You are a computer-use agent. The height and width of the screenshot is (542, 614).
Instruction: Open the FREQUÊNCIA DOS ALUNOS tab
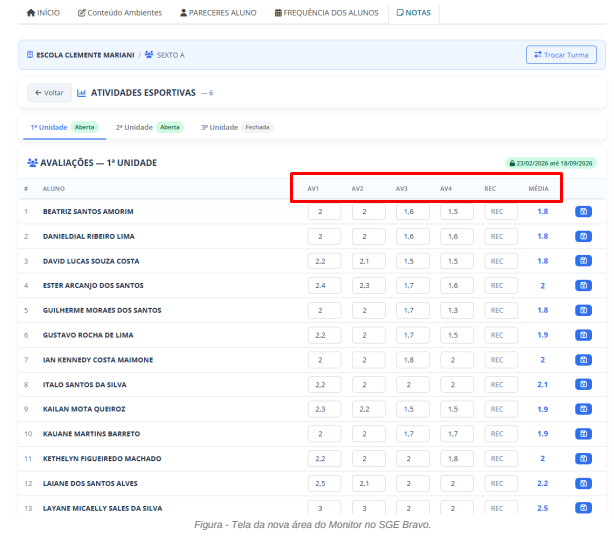[x=326, y=13]
